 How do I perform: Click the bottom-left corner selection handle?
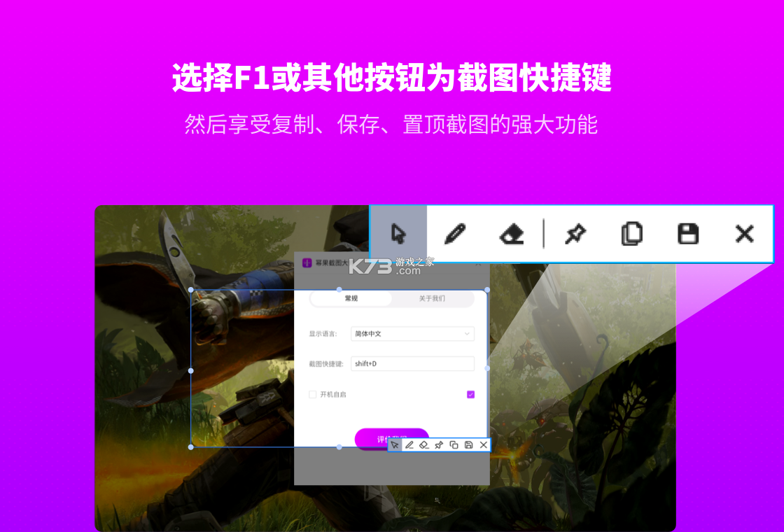[191, 447]
